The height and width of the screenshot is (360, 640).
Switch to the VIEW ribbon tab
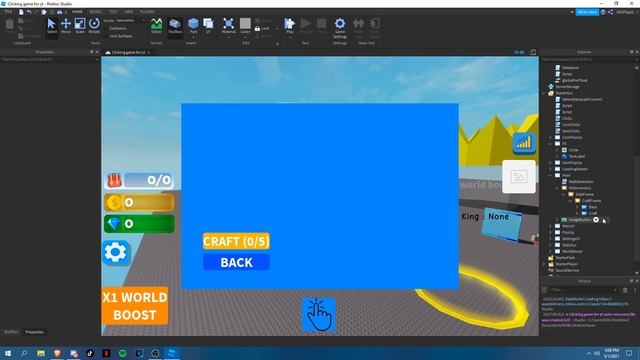(x=129, y=12)
